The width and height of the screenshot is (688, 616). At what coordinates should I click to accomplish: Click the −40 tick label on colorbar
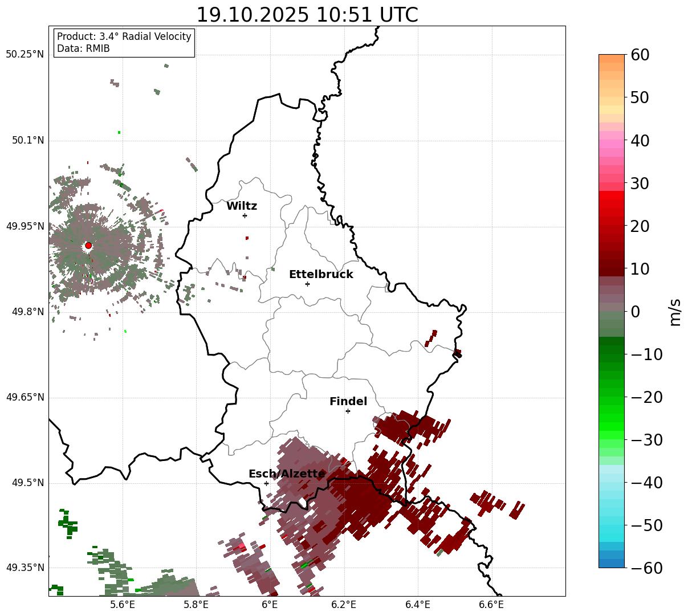click(646, 483)
